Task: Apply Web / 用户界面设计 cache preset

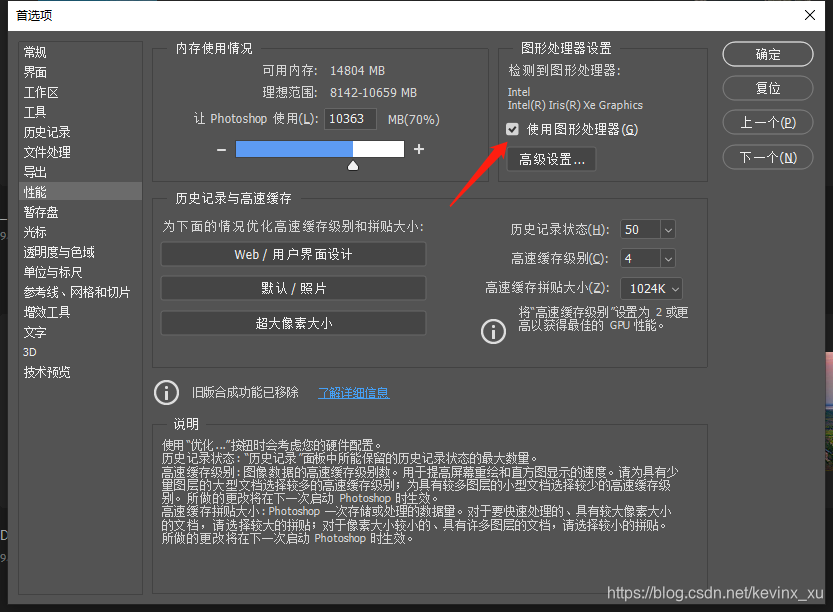Action: click(293, 254)
